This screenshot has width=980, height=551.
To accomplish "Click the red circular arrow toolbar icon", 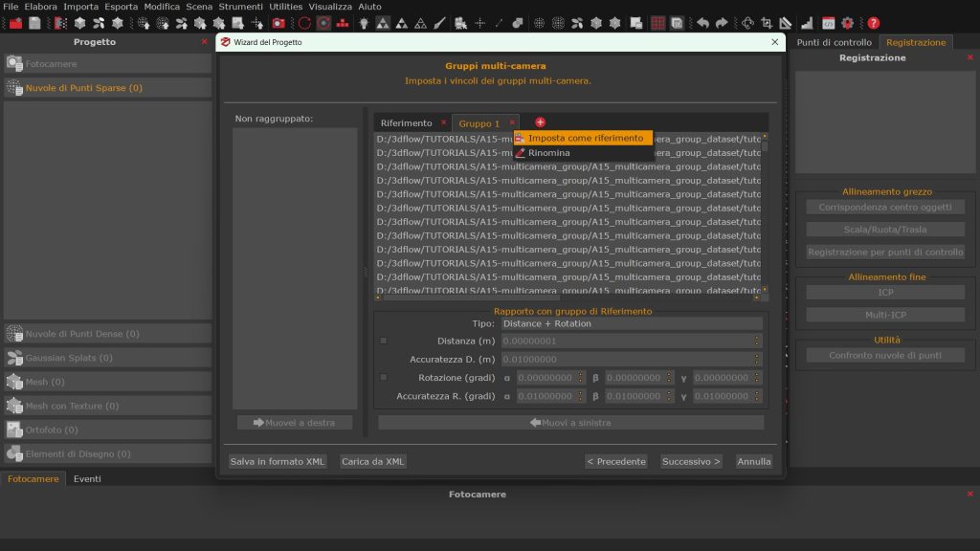I will pyautogui.click(x=304, y=24).
